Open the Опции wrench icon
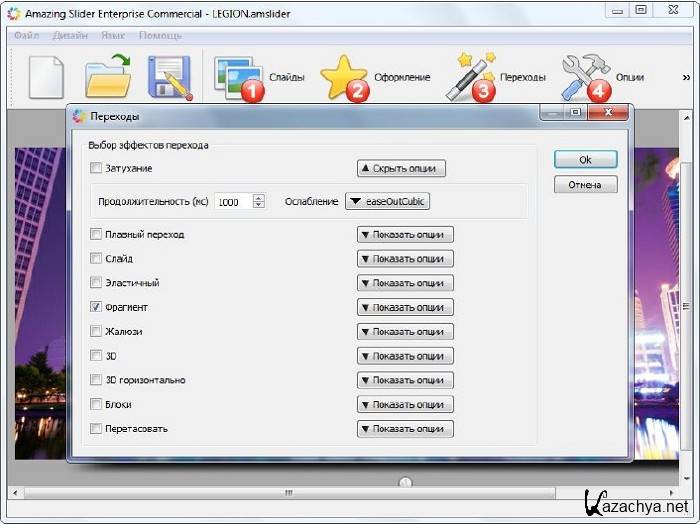 [x=585, y=77]
